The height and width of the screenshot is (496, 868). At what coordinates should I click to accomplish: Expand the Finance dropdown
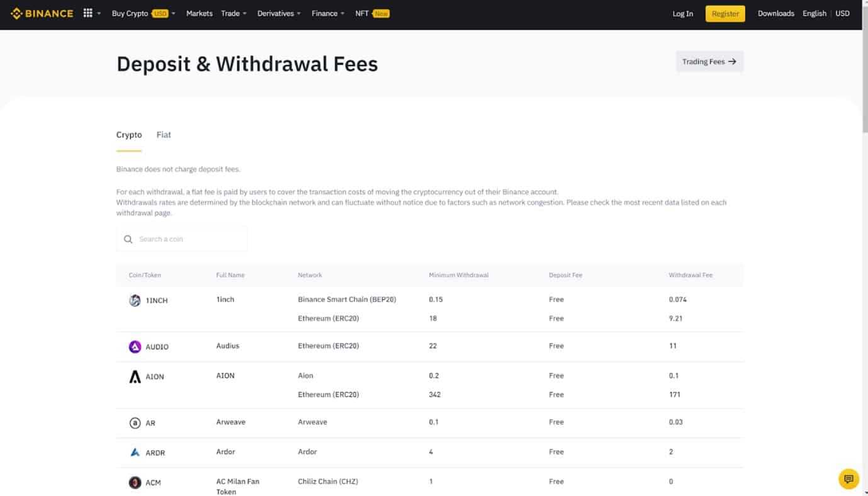point(326,13)
